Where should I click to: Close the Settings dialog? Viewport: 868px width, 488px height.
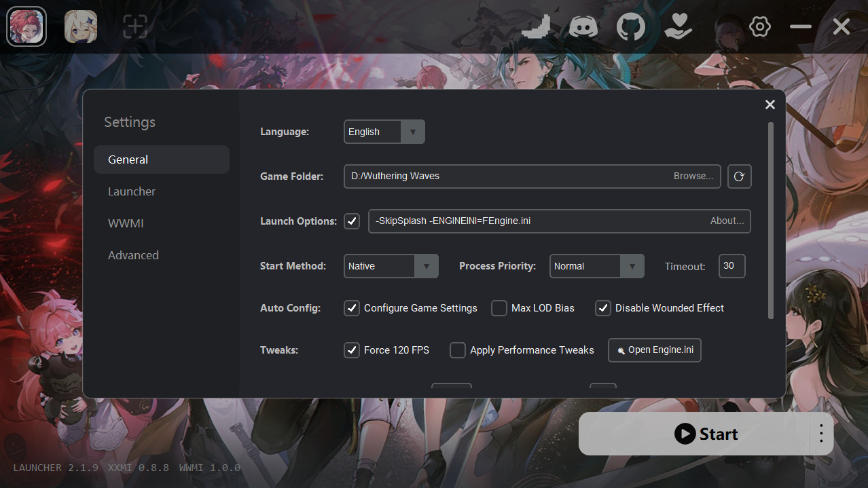tap(770, 105)
